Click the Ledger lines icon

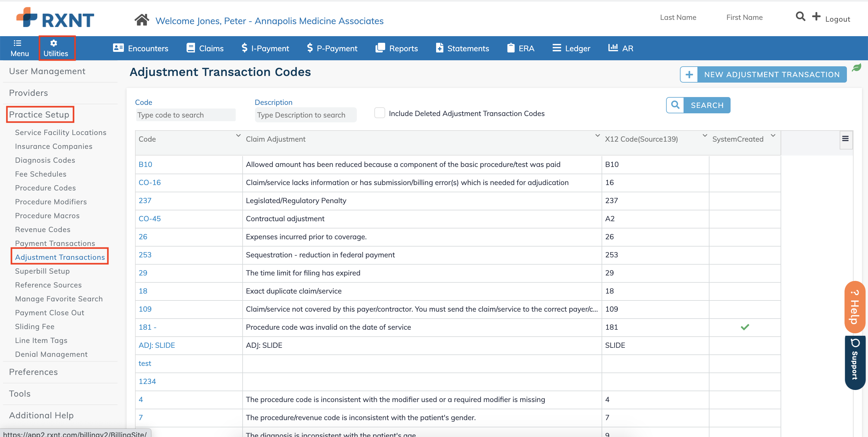click(557, 48)
